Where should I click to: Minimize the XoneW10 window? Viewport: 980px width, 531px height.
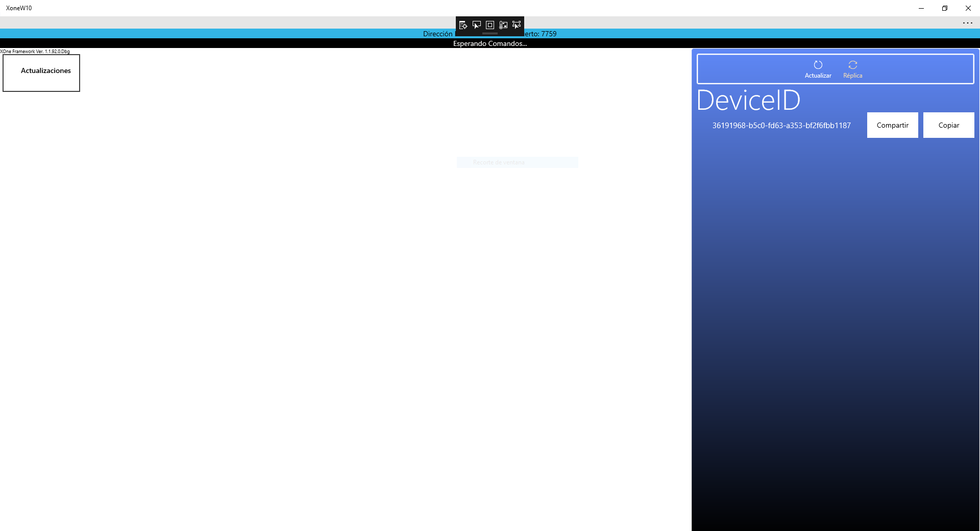pyautogui.click(x=921, y=8)
